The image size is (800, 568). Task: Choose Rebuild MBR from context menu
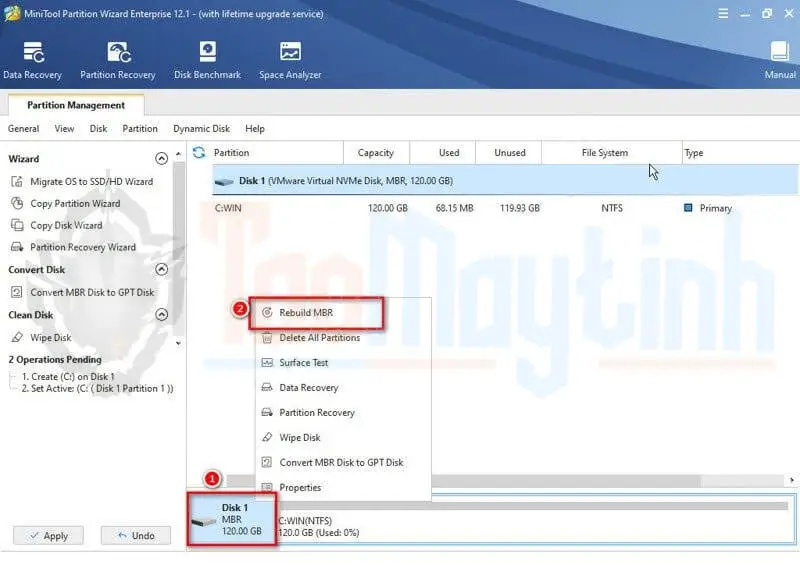pos(306,313)
